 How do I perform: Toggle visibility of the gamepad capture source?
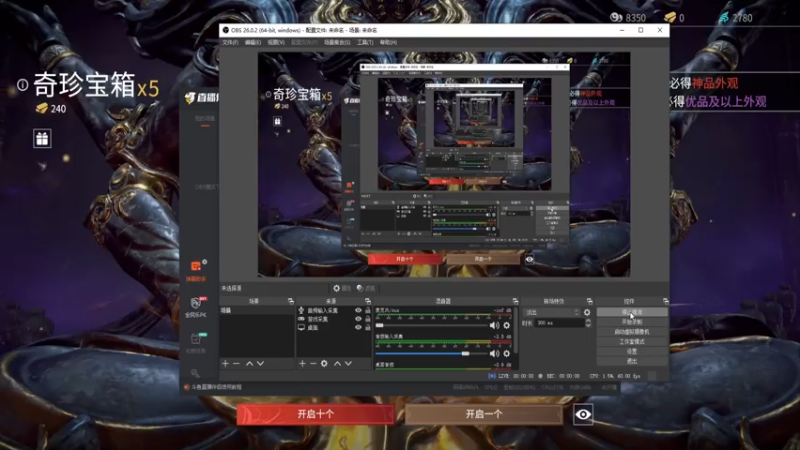pyautogui.click(x=358, y=319)
